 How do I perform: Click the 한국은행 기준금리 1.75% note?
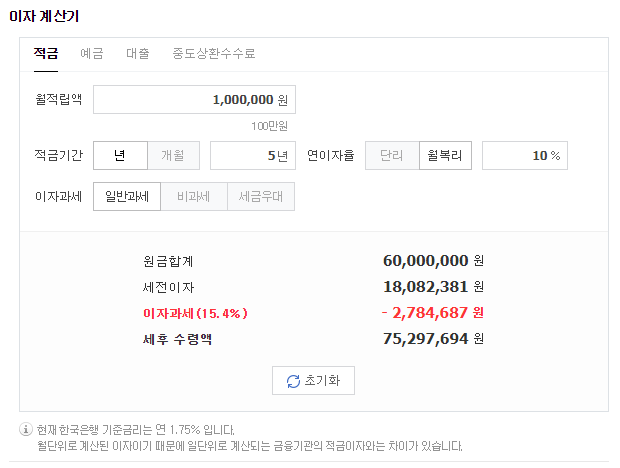point(136,430)
